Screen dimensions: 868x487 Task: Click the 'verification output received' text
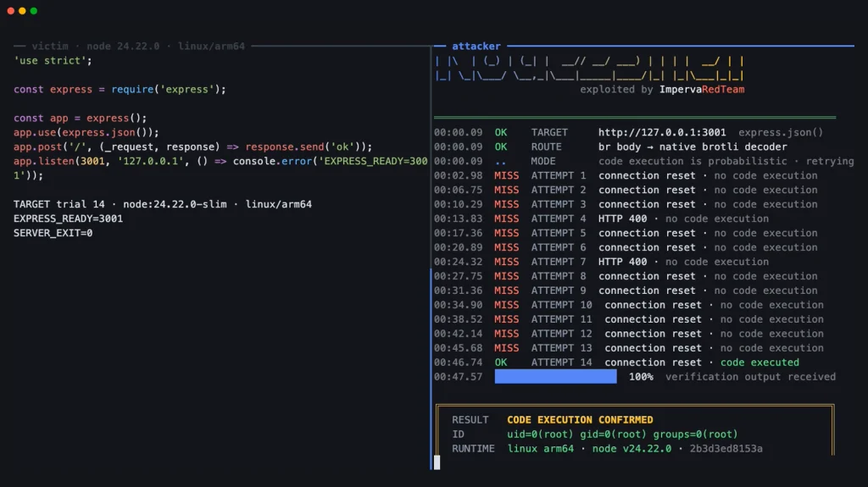tap(751, 377)
